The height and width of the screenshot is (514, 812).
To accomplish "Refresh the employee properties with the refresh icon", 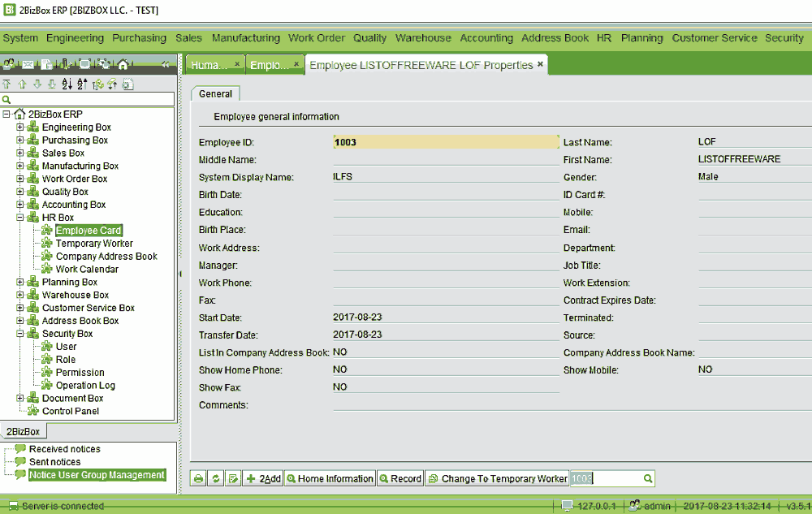I will [x=216, y=479].
